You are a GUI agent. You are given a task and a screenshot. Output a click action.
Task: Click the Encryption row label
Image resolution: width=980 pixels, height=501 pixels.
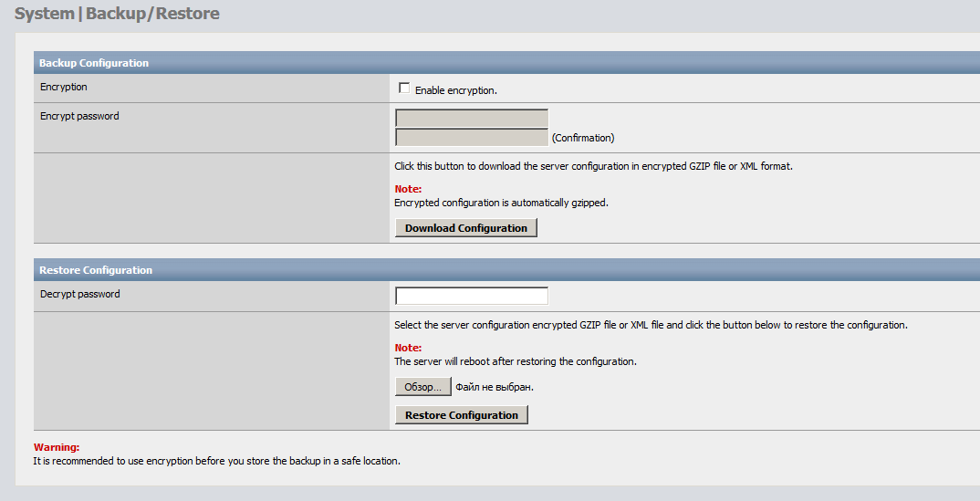64,87
